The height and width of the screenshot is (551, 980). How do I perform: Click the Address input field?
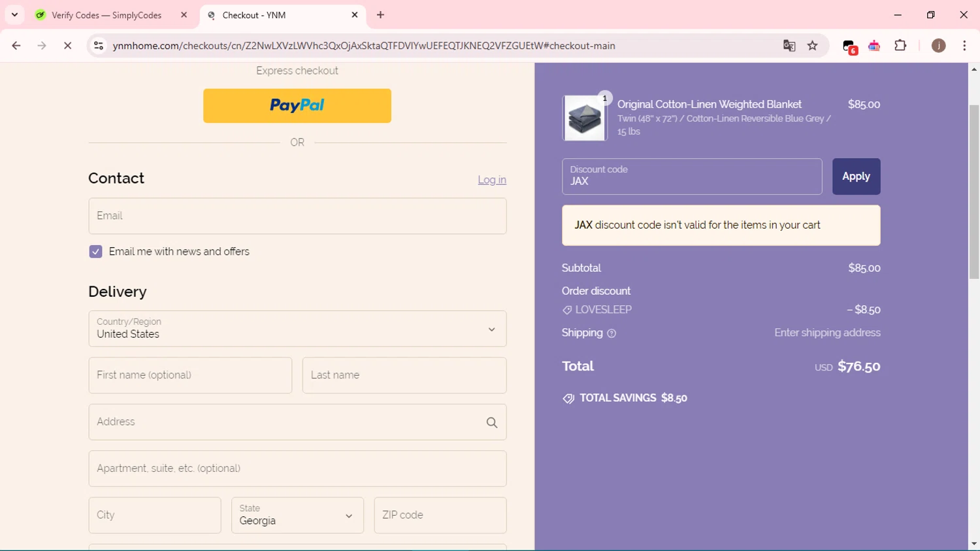point(297,422)
